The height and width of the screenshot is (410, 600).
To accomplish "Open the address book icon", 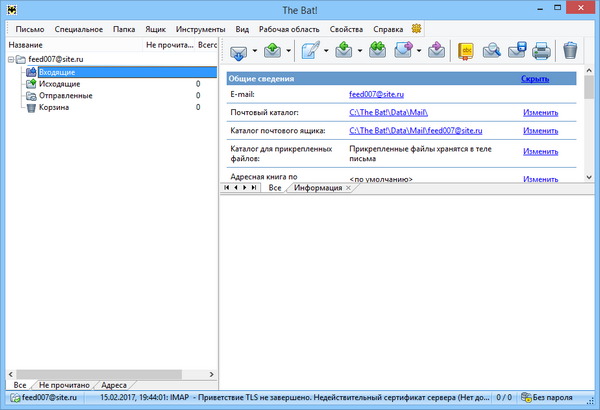I will click(x=465, y=50).
